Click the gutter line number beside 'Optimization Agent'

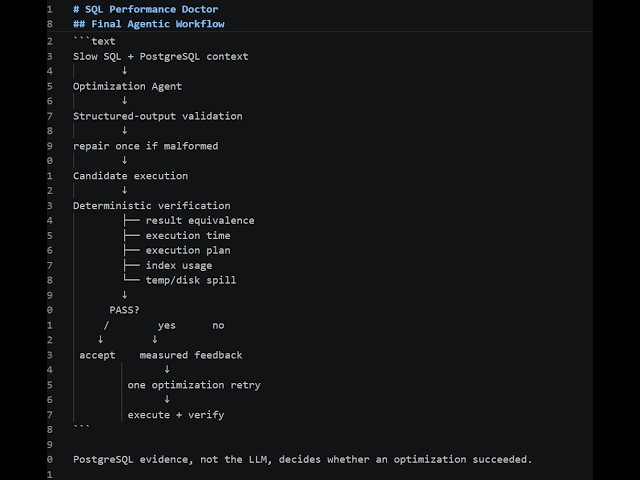pyautogui.click(x=49, y=86)
